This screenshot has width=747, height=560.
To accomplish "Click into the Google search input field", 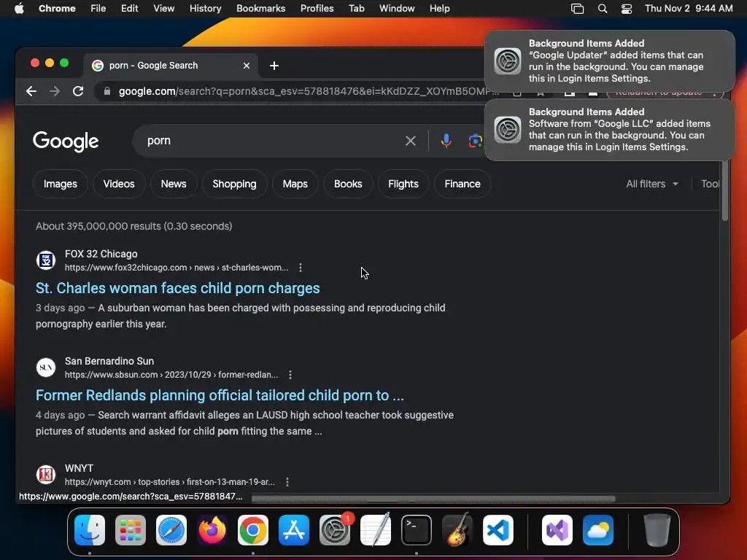I will coord(271,141).
